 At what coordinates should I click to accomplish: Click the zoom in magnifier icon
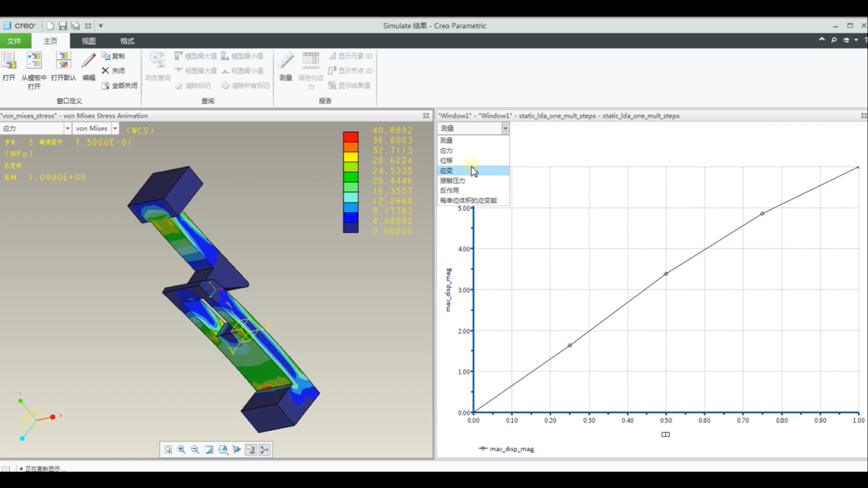182,450
